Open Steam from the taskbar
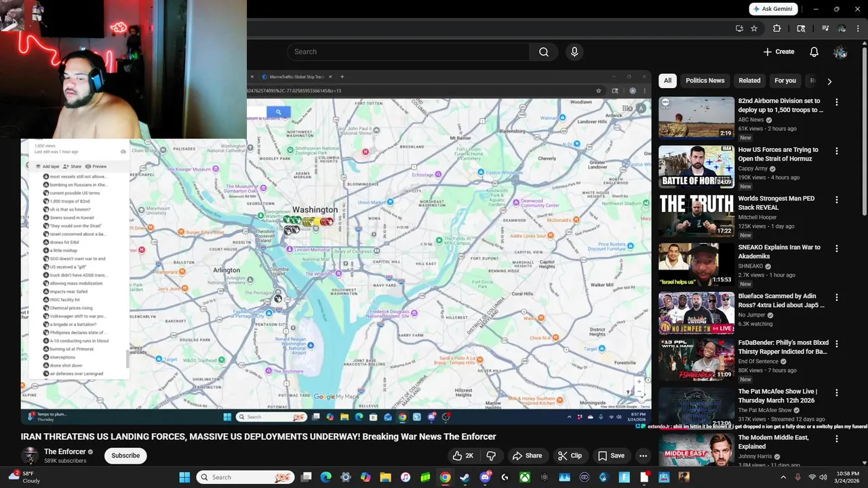Screen dimensions: 868x488 [465, 477]
